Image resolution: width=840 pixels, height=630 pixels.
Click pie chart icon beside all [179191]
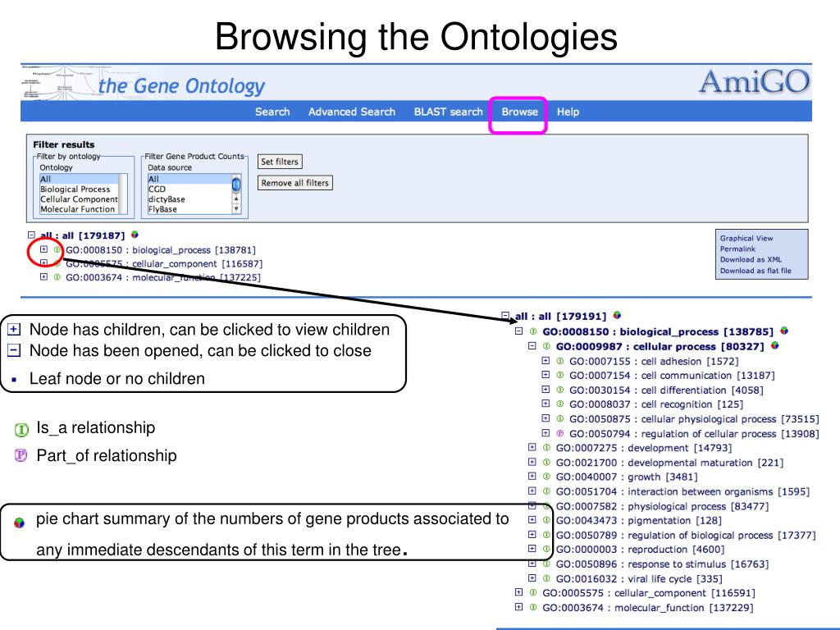point(617,315)
